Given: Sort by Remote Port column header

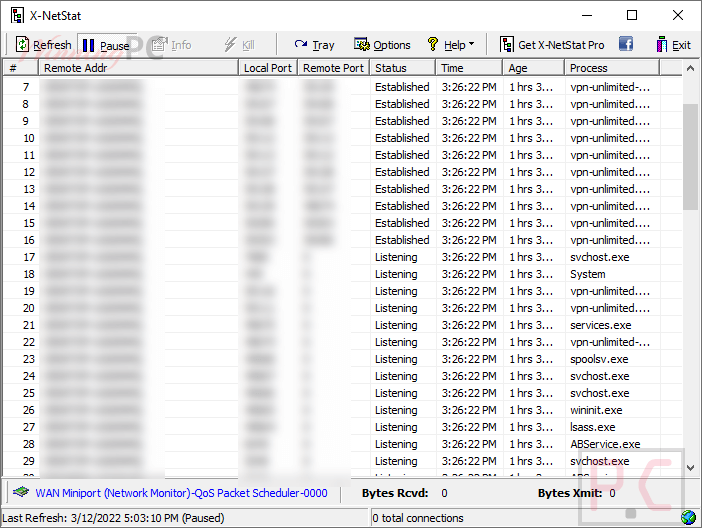Looking at the screenshot, I should tap(333, 68).
